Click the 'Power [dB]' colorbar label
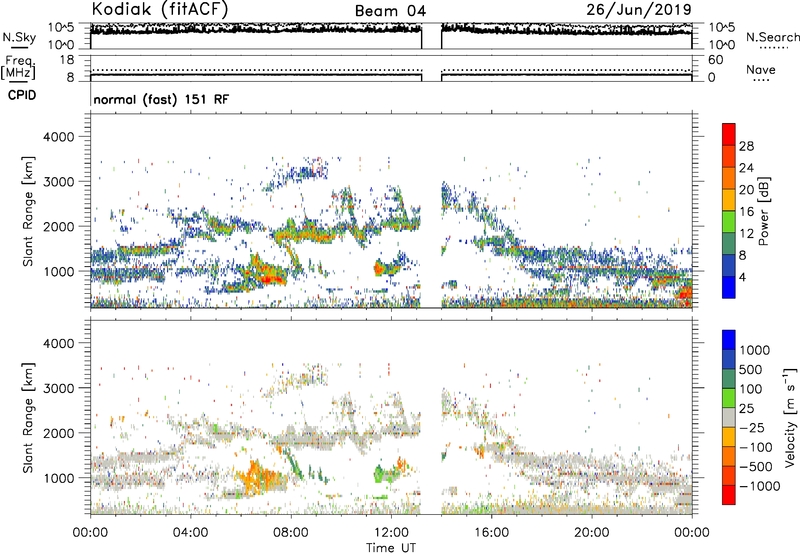800x554 pixels. pos(763,211)
